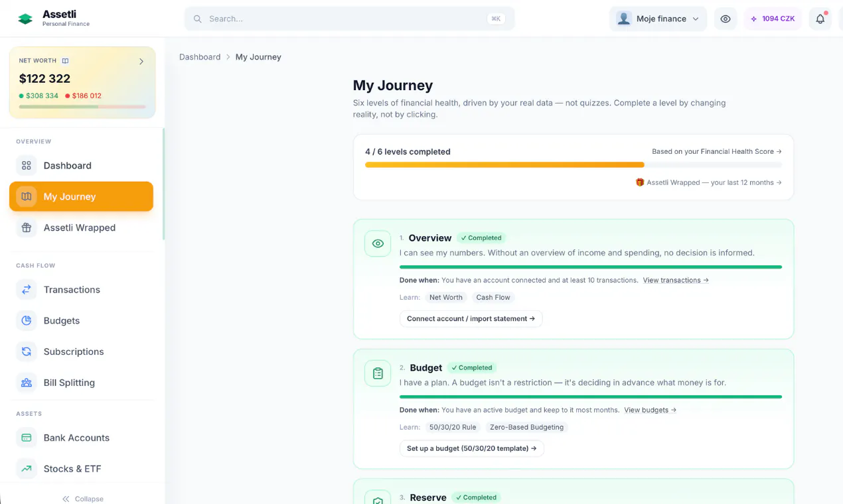Focus the Search input field
This screenshot has height=504, width=843.
[349, 19]
